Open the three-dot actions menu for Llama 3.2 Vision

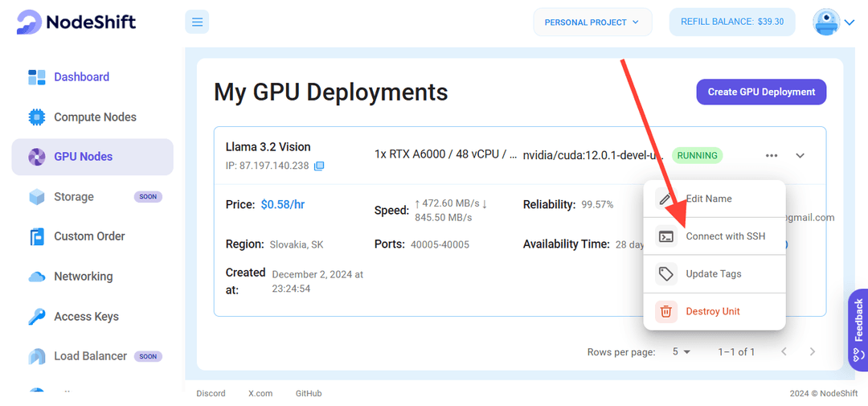[x=771, y=156]
